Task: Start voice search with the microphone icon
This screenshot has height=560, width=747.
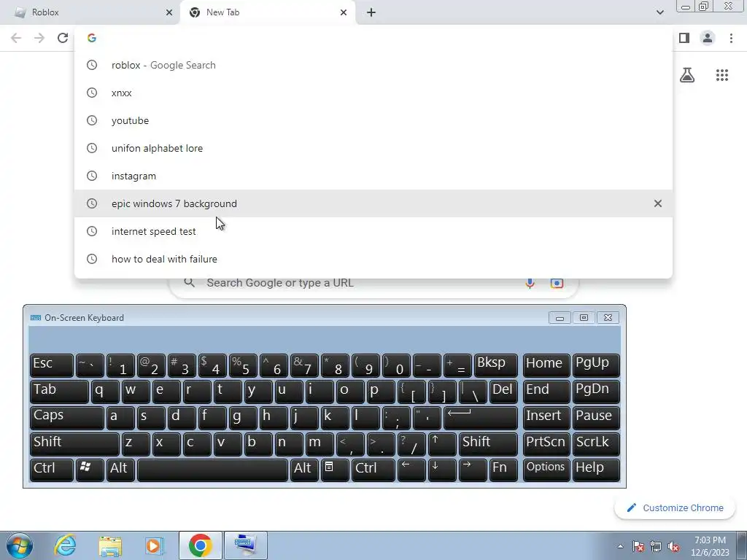Action: coord(530,284)
